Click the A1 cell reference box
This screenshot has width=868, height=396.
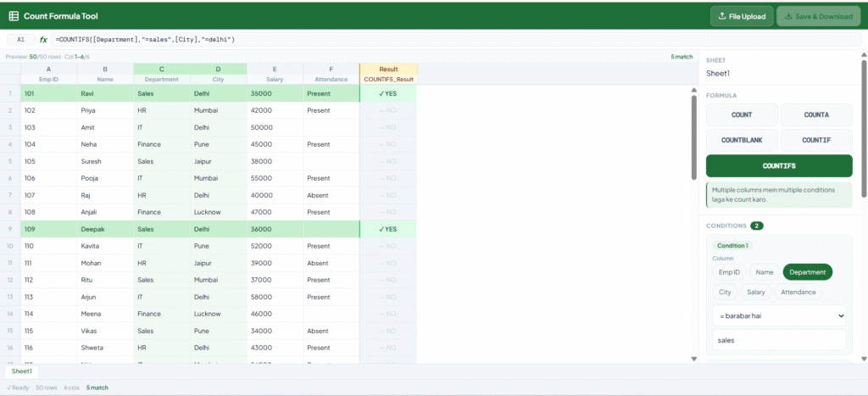point(21,40)
